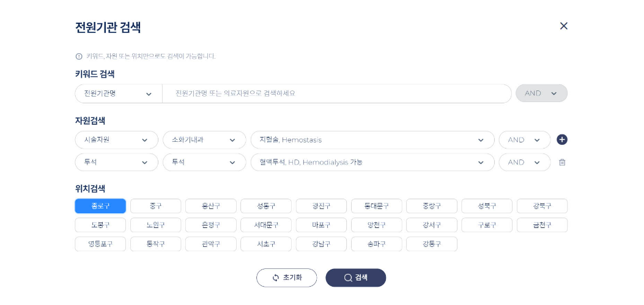
Task: Click the plus icon to add resource row
Action: (562, 139)
